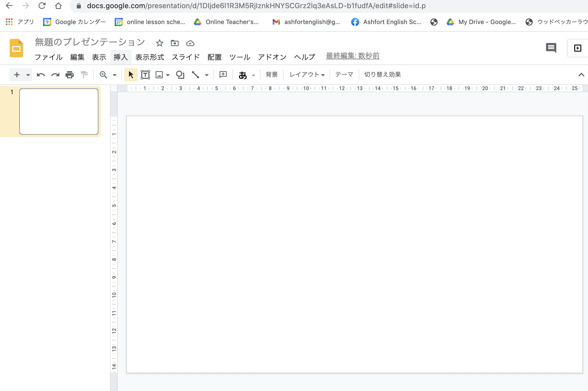Open the line type dropdown arrow
Screen dimensions: 588x391
[207, 75]
